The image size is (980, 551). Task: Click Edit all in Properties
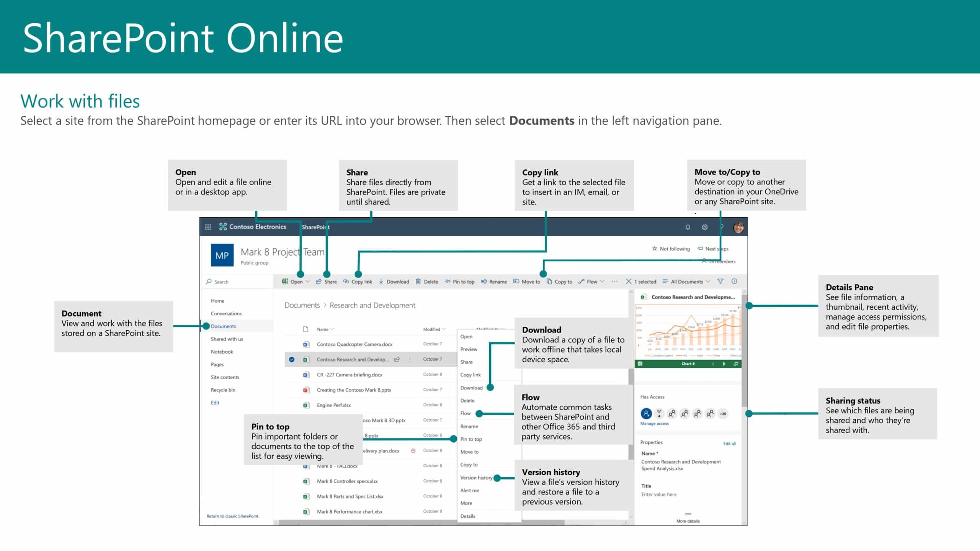729,444
